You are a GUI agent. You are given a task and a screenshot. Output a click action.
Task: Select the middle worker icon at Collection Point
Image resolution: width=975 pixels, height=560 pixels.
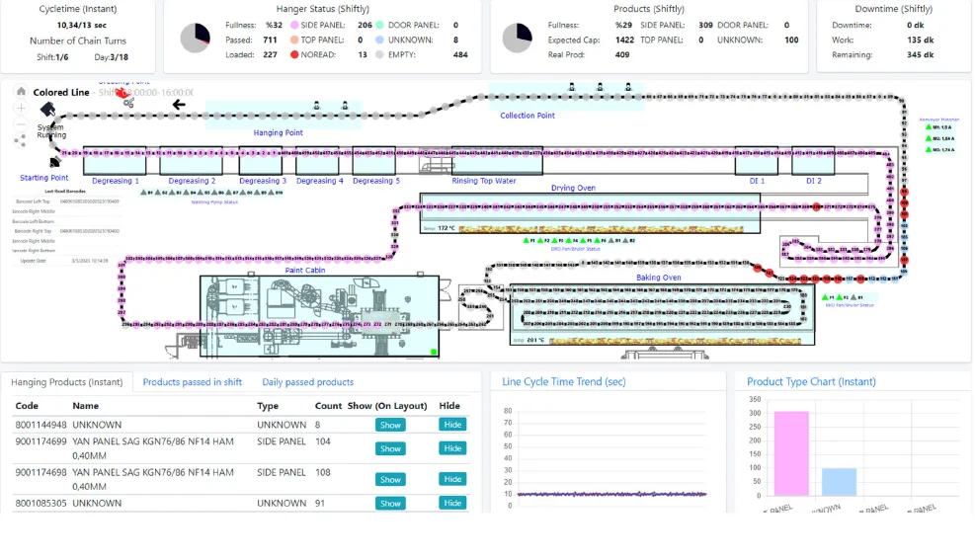pos(600,87)
